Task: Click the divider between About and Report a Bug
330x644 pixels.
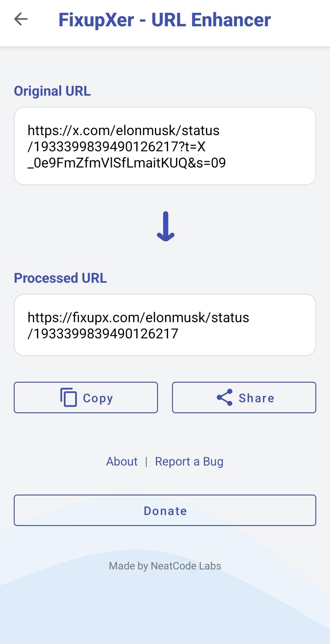Action: pos(146,462)
